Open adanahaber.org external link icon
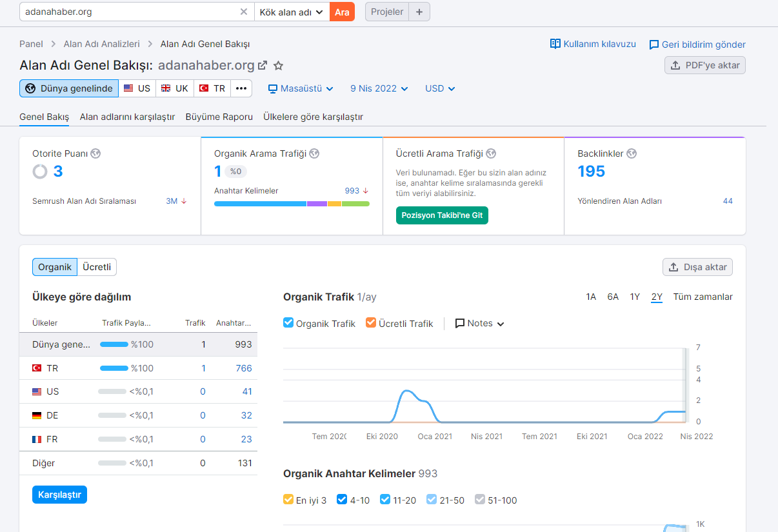778x532 pixels. tap(263, 65)
